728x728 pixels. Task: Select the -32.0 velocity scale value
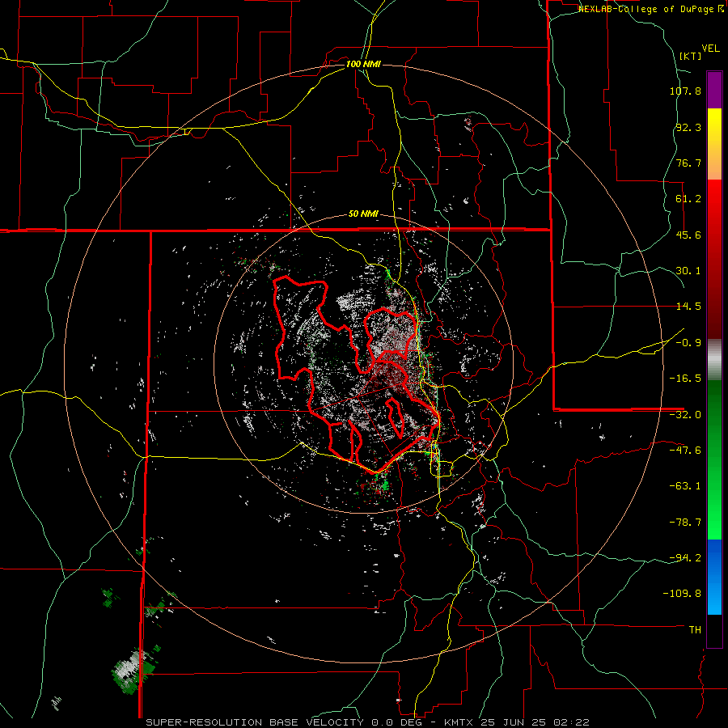pyautogui.click(x=685, y=415)
